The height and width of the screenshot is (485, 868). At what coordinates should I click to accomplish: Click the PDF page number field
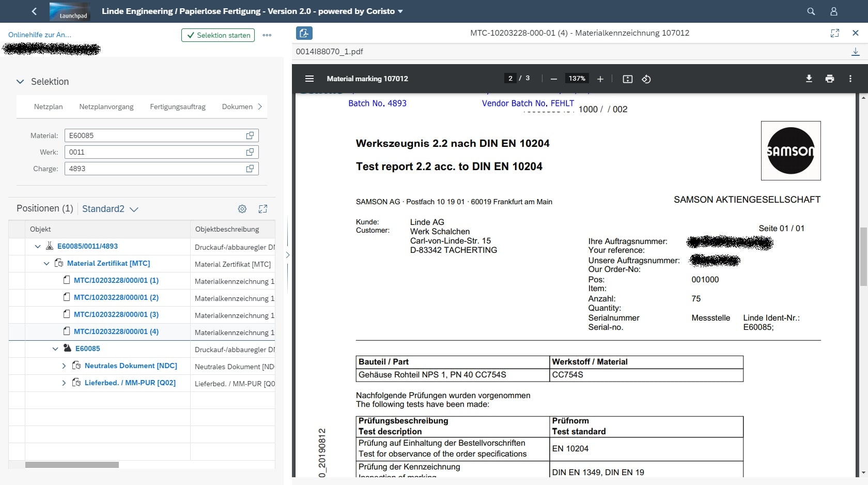[510, 78]
